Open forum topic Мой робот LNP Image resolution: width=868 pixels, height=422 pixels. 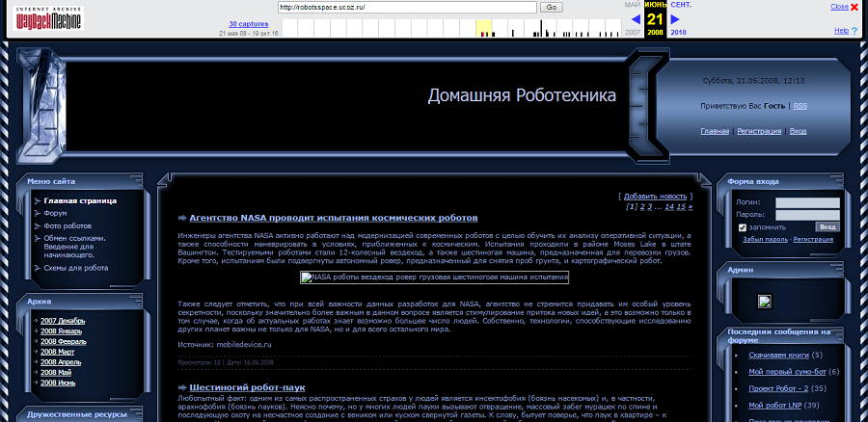[775, 406]
